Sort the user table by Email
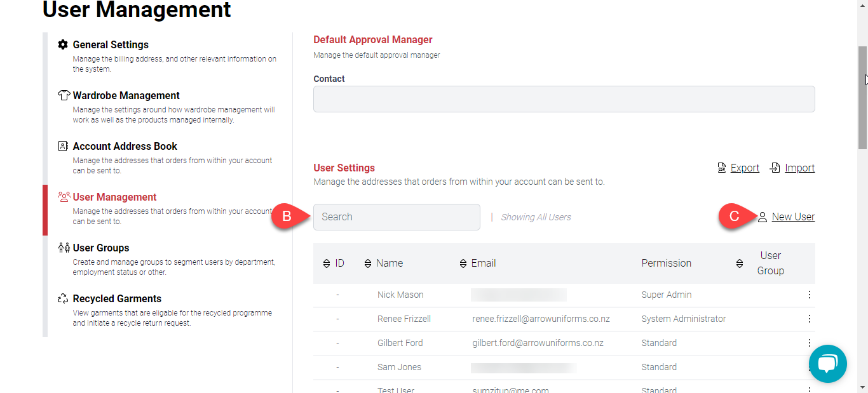868x393 pixels. (x=463, y=263)
